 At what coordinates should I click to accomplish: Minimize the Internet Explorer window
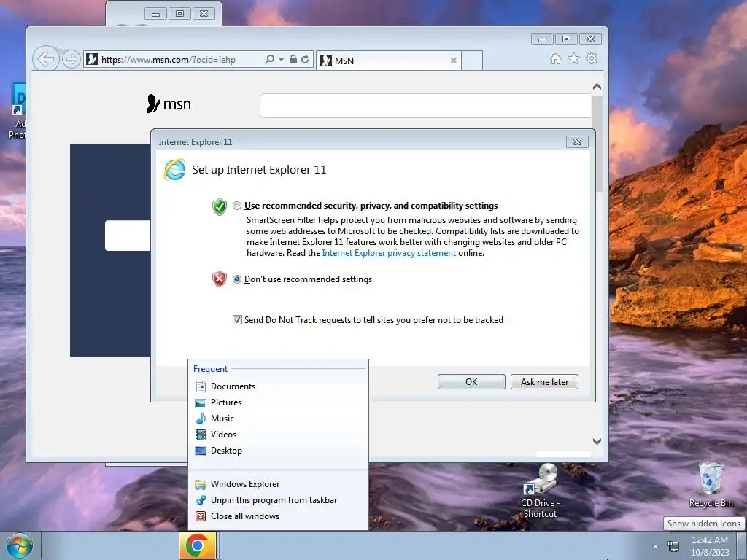click(x=542, y=39)
